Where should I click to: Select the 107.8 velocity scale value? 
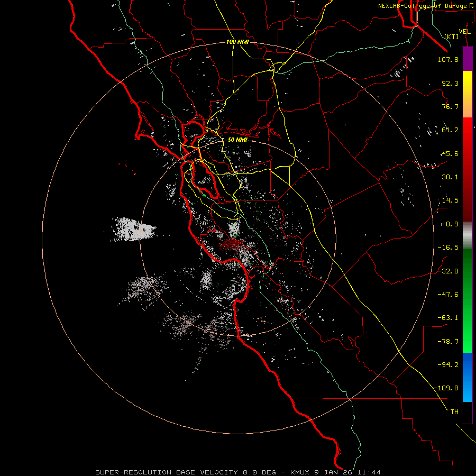[x=448, y=59]
